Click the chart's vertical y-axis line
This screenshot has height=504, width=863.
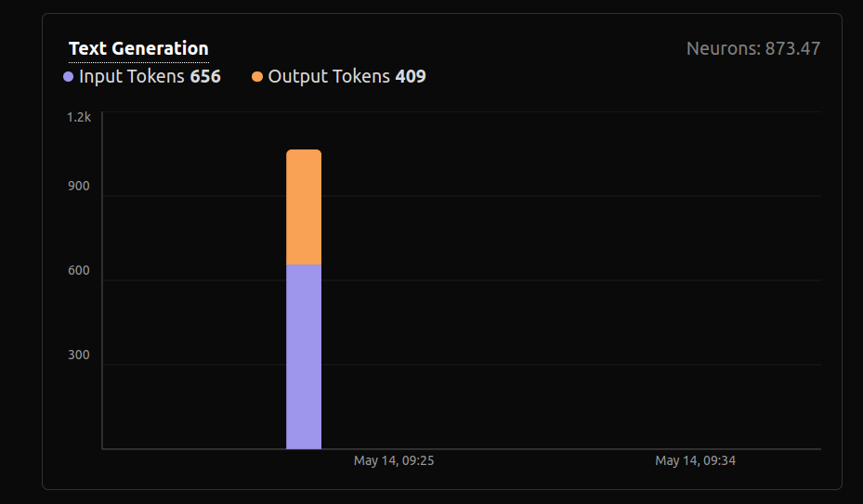(x=102, y=278)
